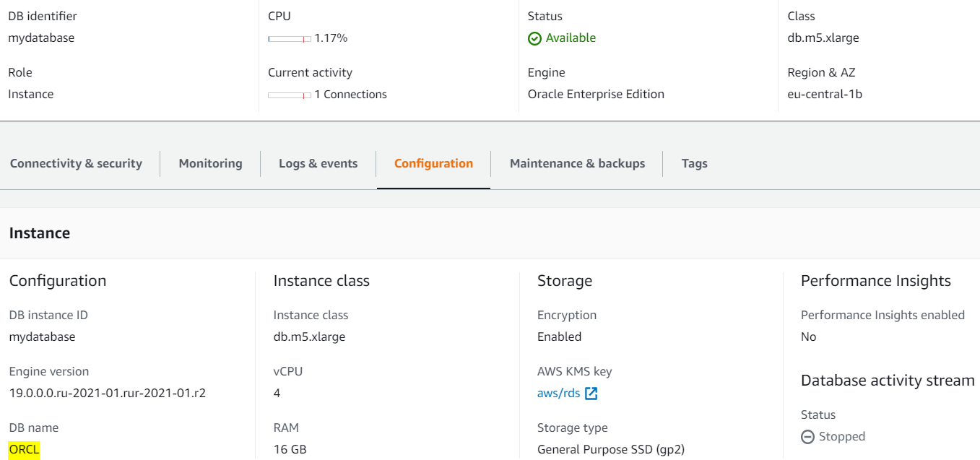Screen dimensions: 980x460
Task: Click the Stopped status circle icon
Action: point(807,437)
